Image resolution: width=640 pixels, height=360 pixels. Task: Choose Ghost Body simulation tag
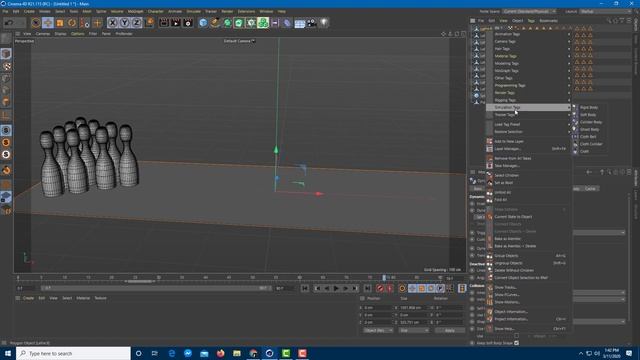click(589, 129)
